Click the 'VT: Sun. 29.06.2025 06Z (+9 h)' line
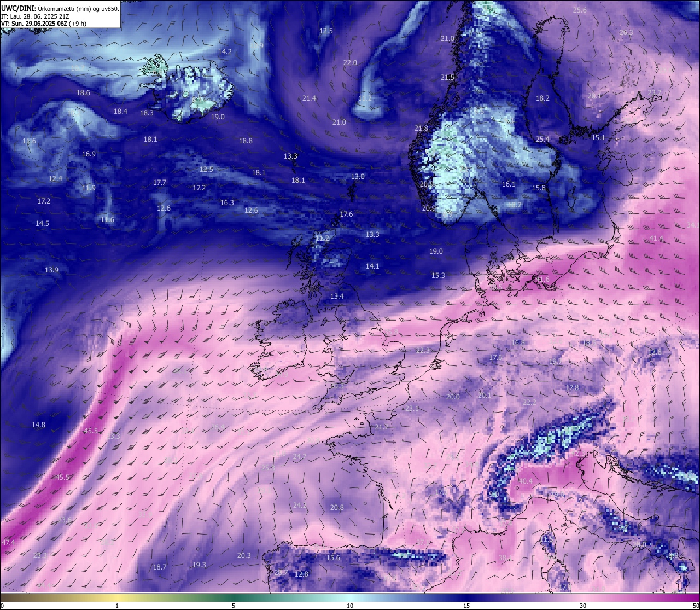Image resolution: width=700 pixels, height=610 pixels. click(44, 24)
